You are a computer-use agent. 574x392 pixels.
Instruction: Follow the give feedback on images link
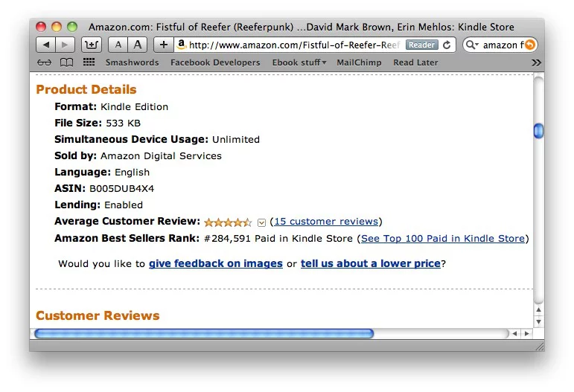click(216, 263)
